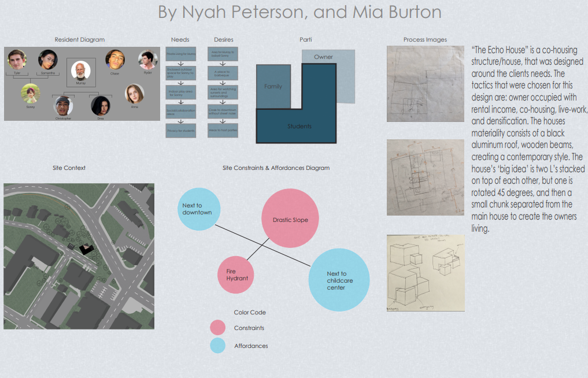Click the Students block in Parti diagram

pyautogui.click(x=299, y=125)
